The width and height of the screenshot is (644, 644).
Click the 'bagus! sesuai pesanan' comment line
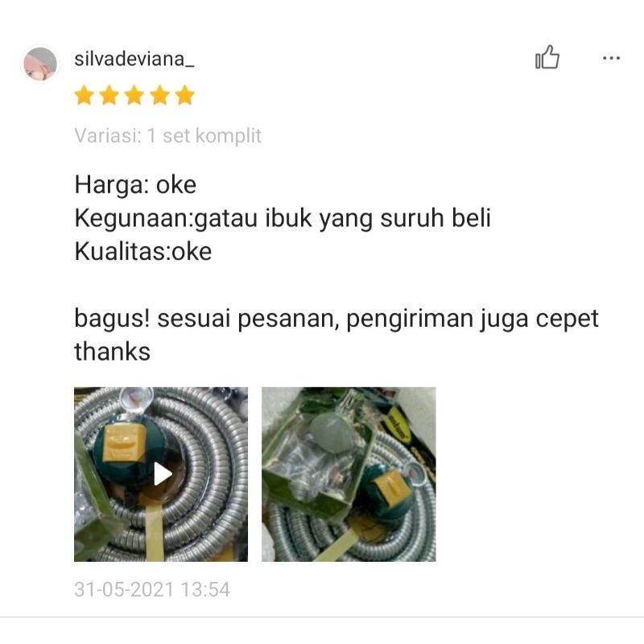(x=336, y=319)
